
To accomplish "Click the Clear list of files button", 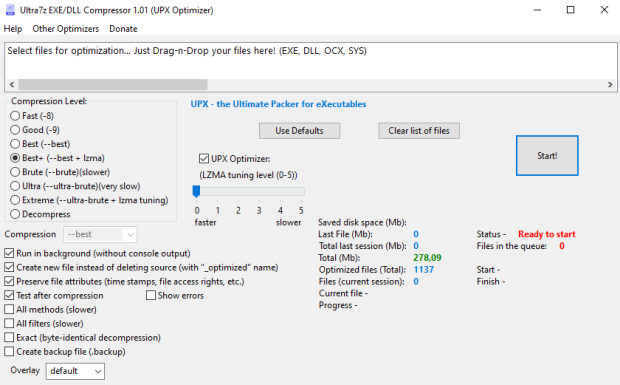I will tap(419, 131).
